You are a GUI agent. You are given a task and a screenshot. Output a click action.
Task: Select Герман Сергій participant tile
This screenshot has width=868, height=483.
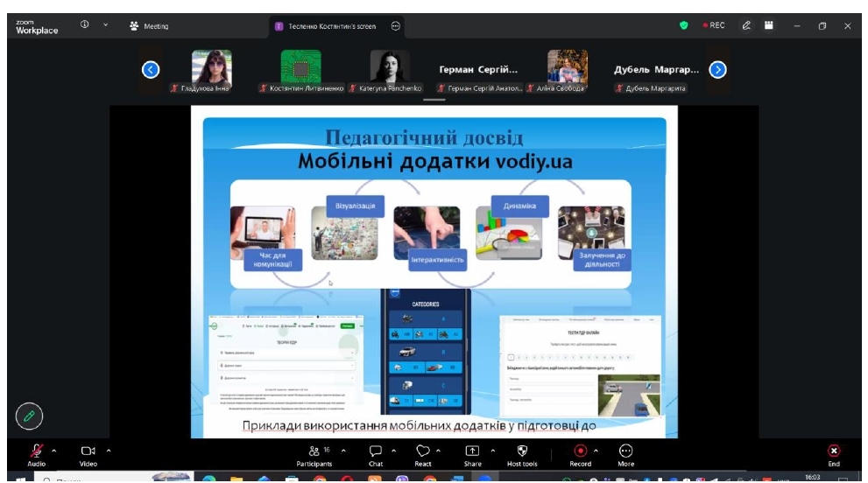tap(479, 71)
